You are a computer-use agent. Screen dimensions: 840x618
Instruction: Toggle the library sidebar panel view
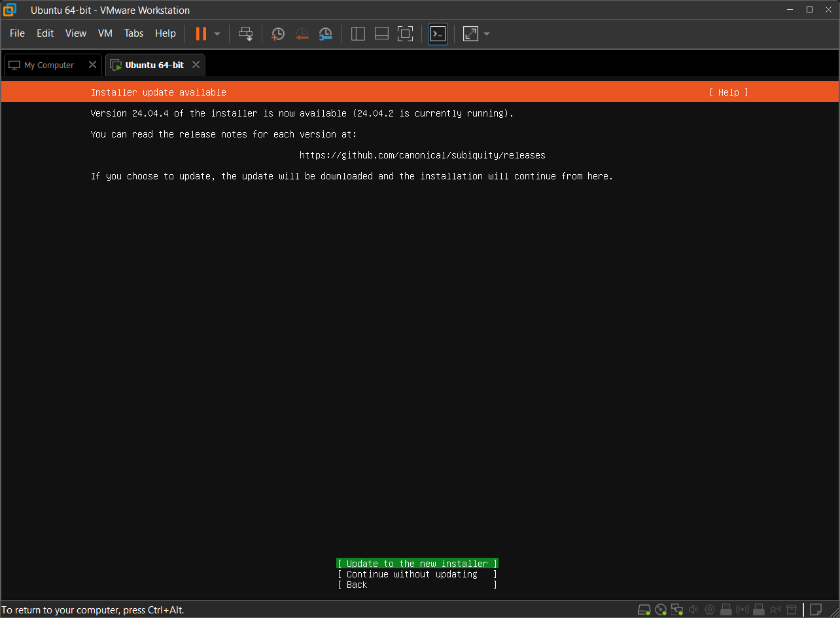point(358,34)
